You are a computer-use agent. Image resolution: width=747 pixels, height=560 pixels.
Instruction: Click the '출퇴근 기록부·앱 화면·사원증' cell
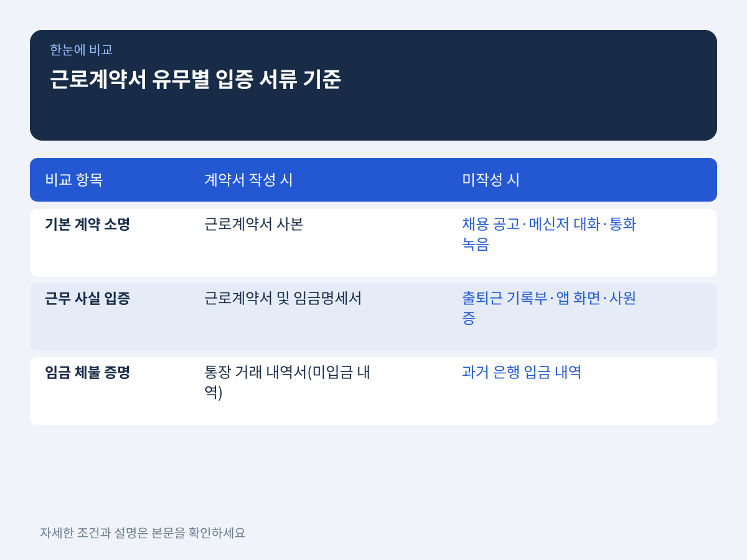(x=549, y=308)
